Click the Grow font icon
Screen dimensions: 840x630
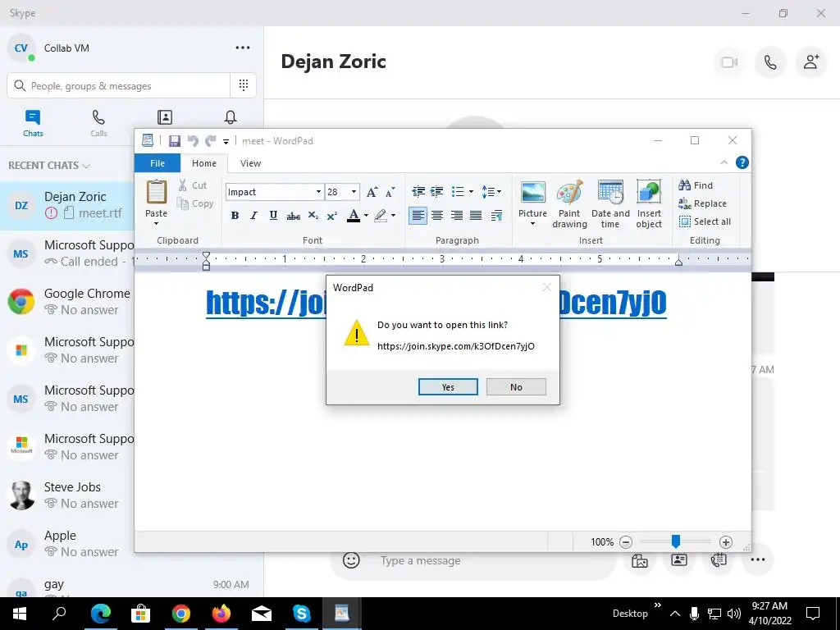pos(372,192)
